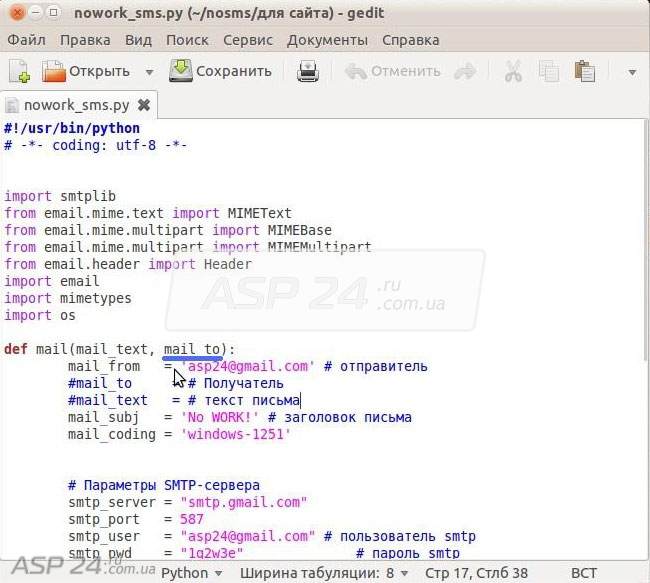Create a new document with toolbar icon
The width and height of the screenshot is (650, 583).
pyautogui.click(x=19, y=71)
